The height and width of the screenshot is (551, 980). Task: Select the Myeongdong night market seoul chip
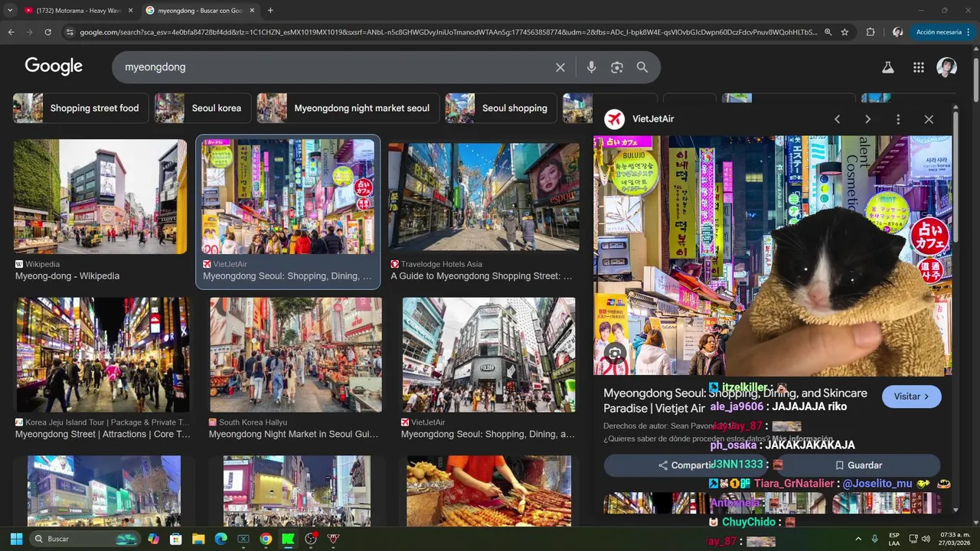tap(348, 108)
